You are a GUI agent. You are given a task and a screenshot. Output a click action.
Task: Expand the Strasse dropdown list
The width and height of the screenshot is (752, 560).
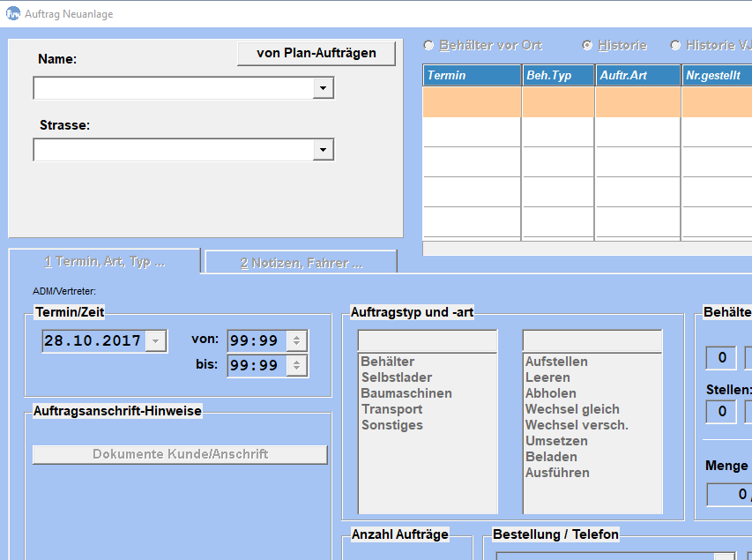tap(324, 151)
